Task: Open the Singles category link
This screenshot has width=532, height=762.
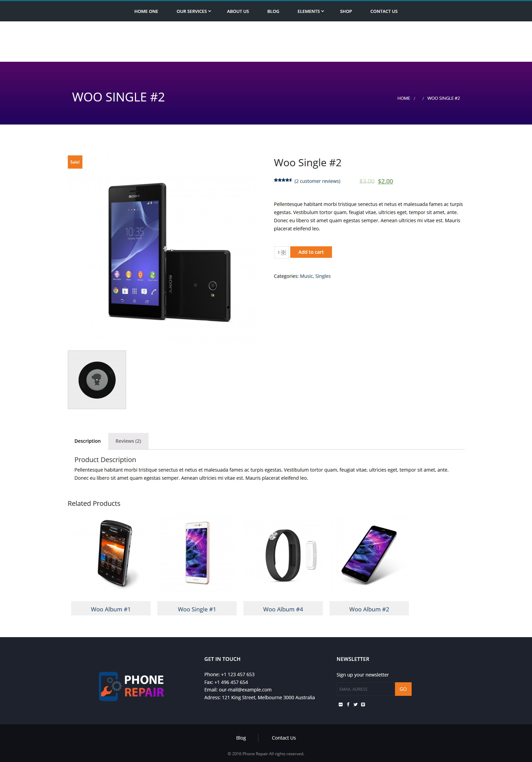Action: 323,276
